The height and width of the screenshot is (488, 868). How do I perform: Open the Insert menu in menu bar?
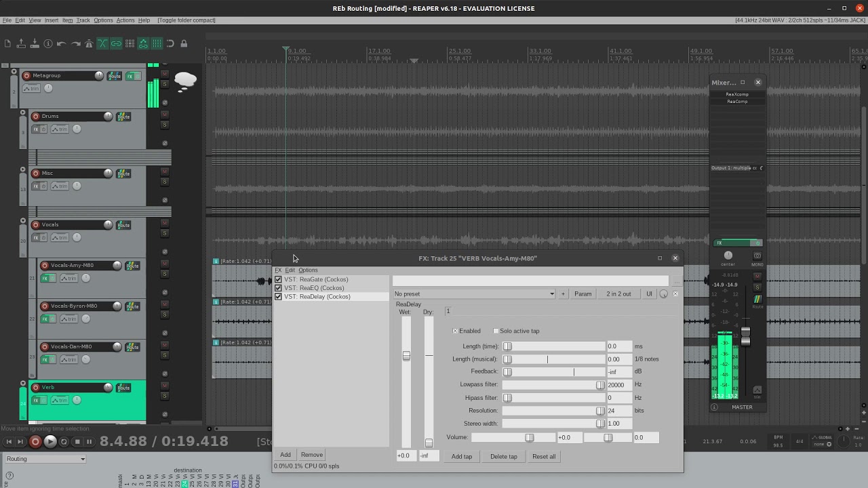pyautogui.click(x=52, y=20)
